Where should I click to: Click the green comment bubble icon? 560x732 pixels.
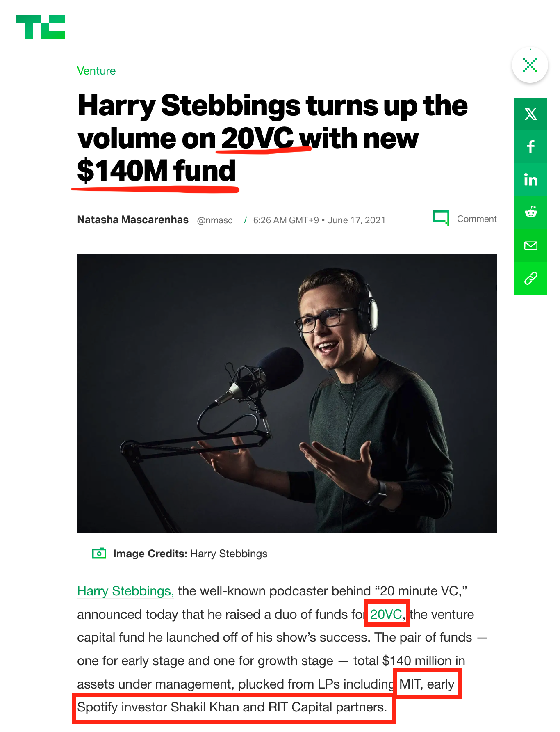click(441, 218)
